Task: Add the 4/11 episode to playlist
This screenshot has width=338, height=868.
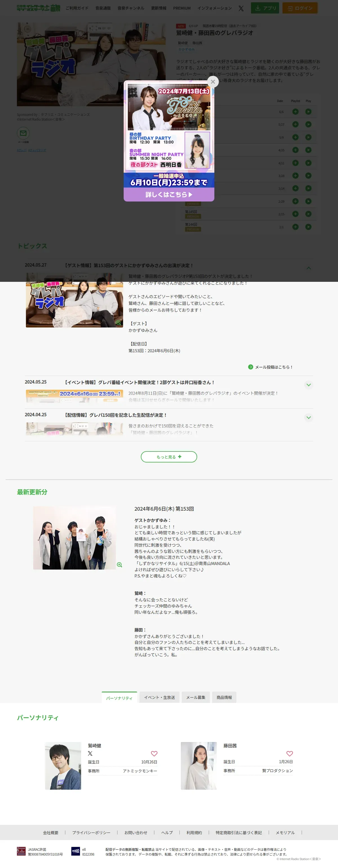Action: pyautogui.click(x=295, y=163)
